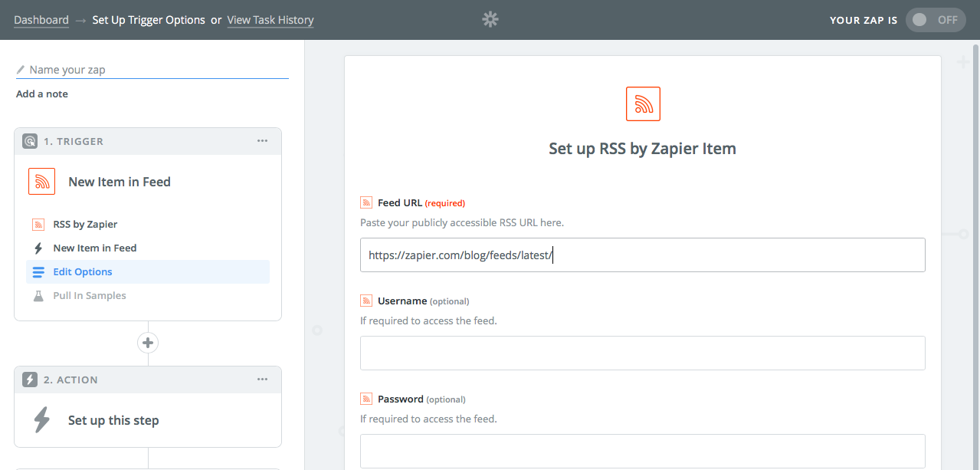The image size is (980, 470).
Task: Click the Feed URL input field
Action: (x=643, y=255)
